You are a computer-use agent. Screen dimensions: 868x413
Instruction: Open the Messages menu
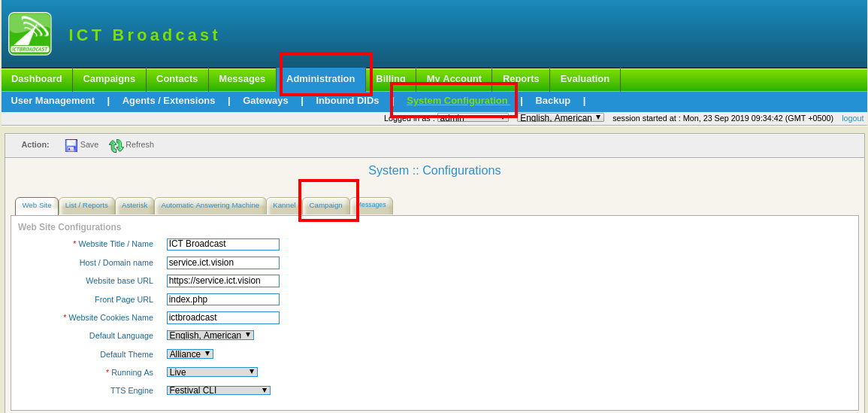(242, 79)
